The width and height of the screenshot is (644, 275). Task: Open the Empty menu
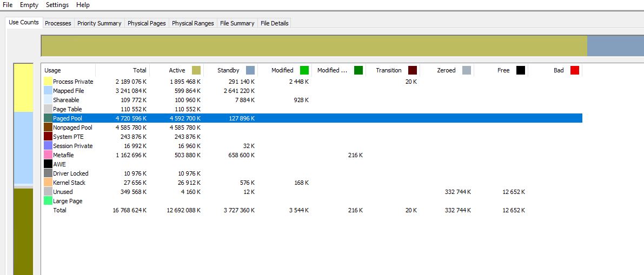(29, 5)
